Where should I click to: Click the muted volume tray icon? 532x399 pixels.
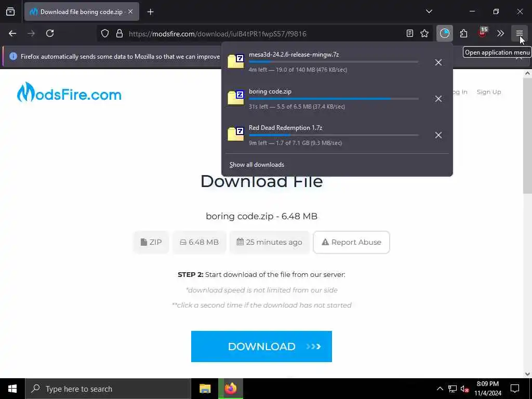click(x=464, y=389)
